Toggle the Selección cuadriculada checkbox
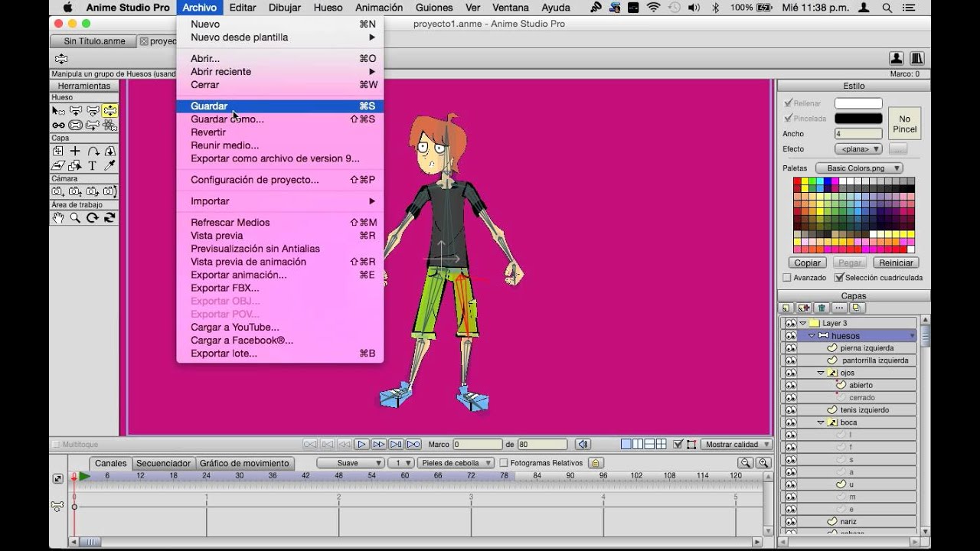The image size is (980, 551). (839, 278)
